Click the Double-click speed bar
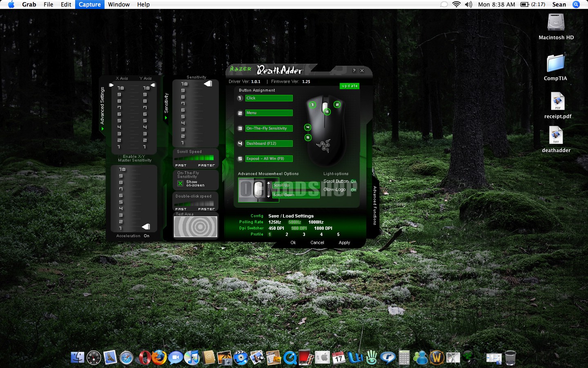This screenshot has width=588, height=368. tap(195, 203)
